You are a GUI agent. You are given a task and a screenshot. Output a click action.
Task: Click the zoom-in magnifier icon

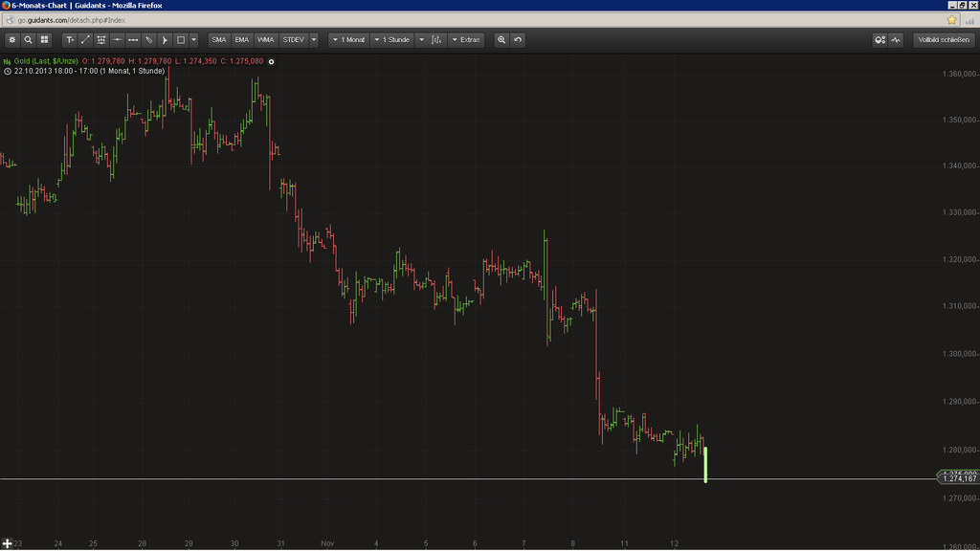tap(501, 40)
